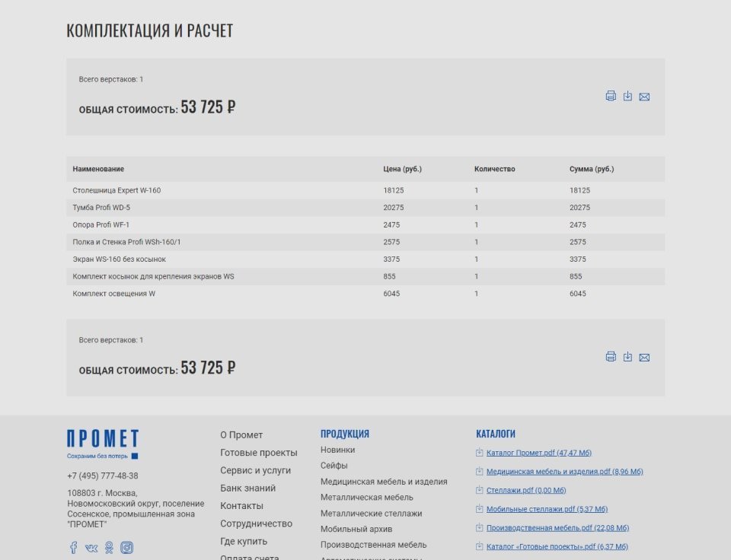Click PDF icon beside Мобильные стеллажи.pdf
The image size is (731, 560).
click(x=479, y=509)
